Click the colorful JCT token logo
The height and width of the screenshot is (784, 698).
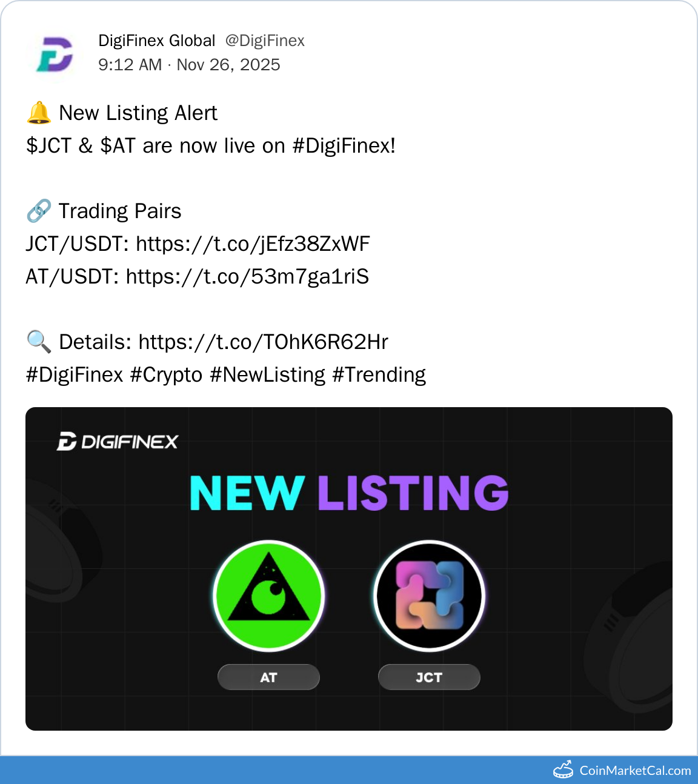tap(429, 596)
